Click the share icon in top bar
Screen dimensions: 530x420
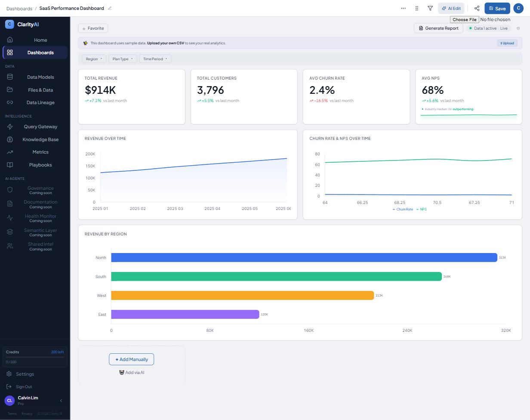477,8
